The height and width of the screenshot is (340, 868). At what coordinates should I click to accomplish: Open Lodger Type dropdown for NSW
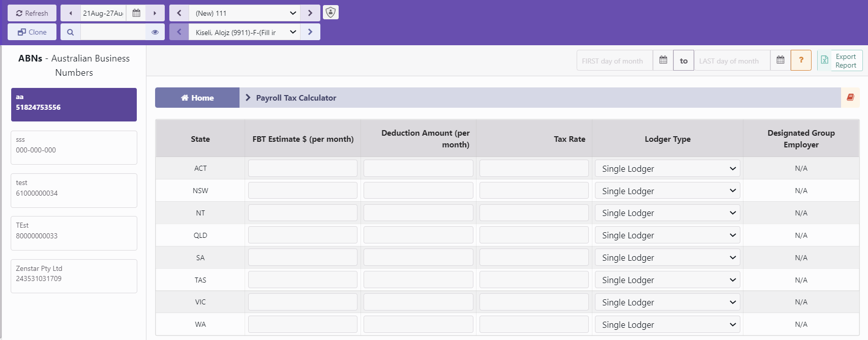tap(668, 191)
